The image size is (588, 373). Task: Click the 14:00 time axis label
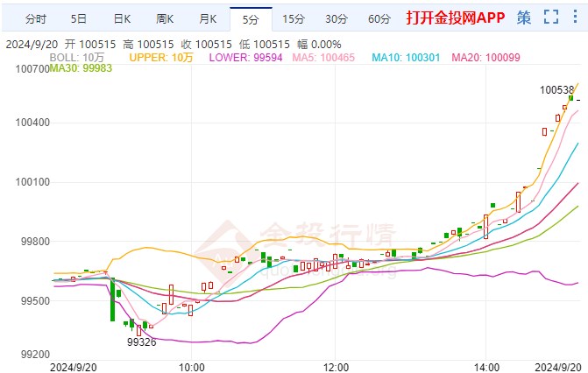point(486,367)
